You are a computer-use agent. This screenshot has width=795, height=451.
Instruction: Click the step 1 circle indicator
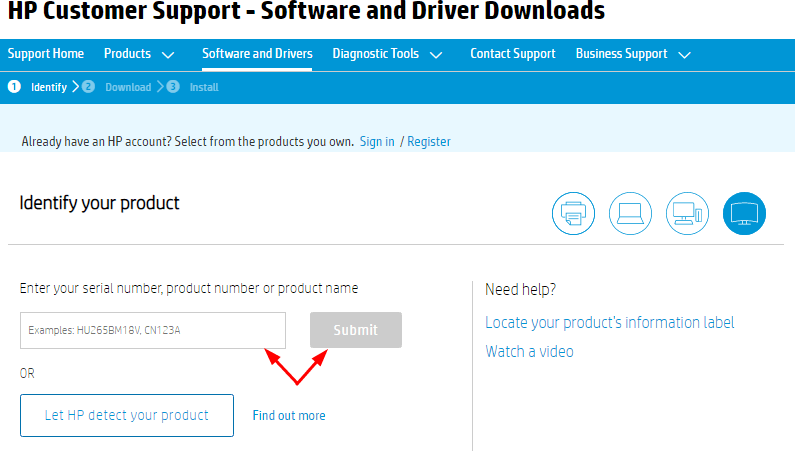[x=14, y=87]
